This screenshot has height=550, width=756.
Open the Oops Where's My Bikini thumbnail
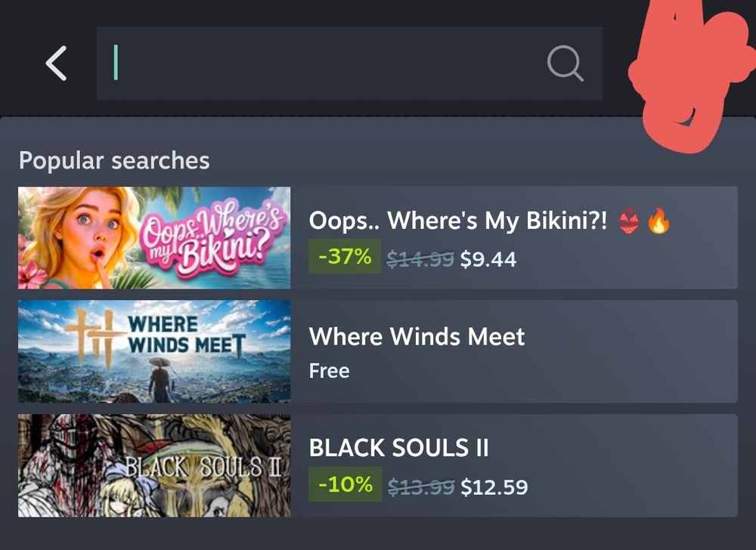pos(154,238)
